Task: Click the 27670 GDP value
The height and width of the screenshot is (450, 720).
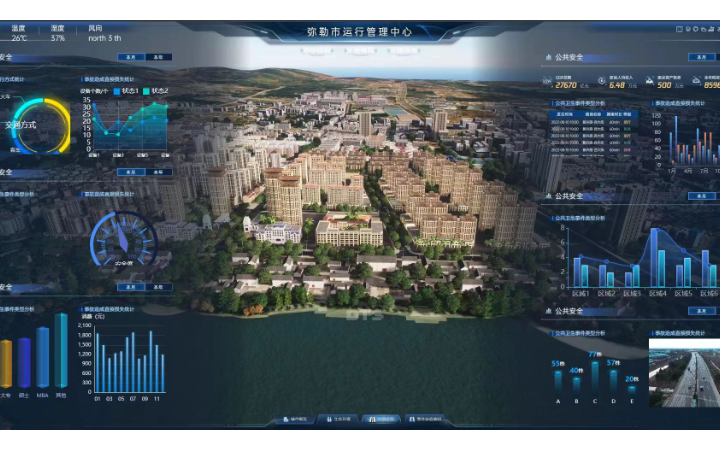Action: [566, 85]
